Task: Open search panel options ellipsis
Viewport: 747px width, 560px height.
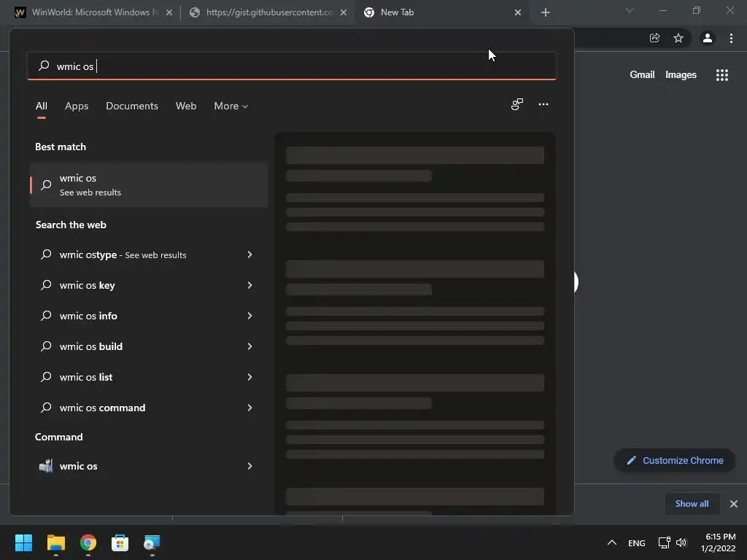Action: click(x=543, y=104)
